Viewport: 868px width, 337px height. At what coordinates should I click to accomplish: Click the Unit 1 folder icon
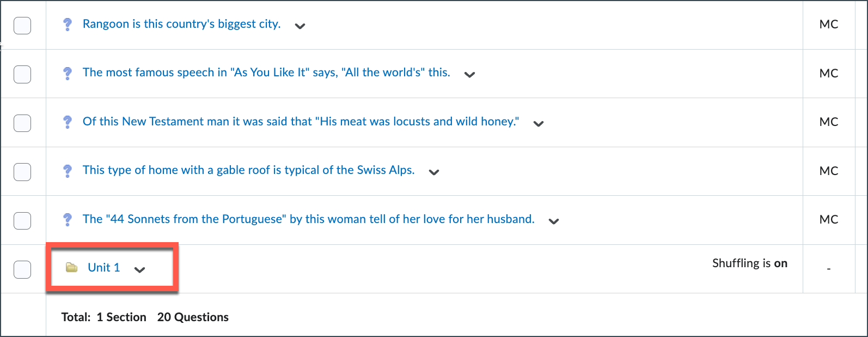tap(71, 268)
